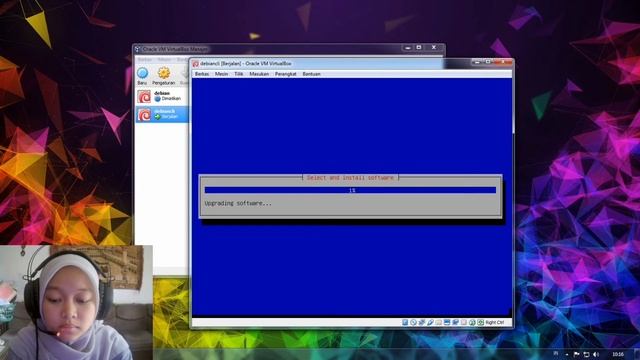Click the upgrading software progress bar

pos(350,190)
